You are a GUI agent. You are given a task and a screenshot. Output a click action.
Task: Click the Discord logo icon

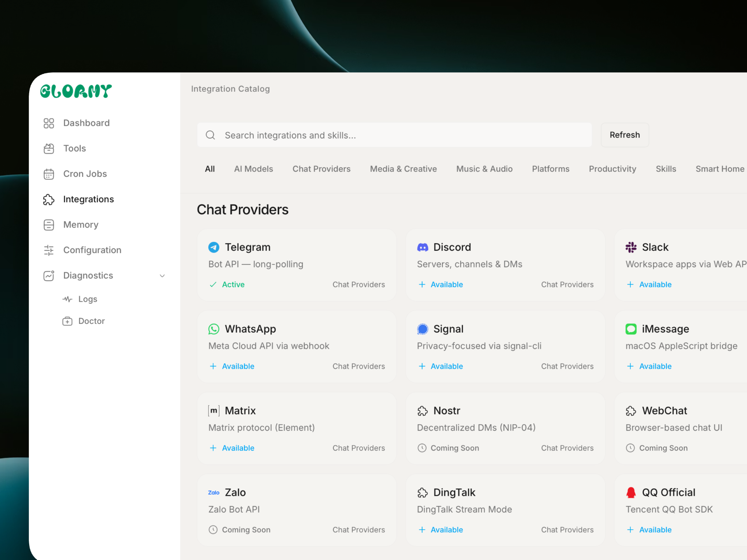point(423,247)
